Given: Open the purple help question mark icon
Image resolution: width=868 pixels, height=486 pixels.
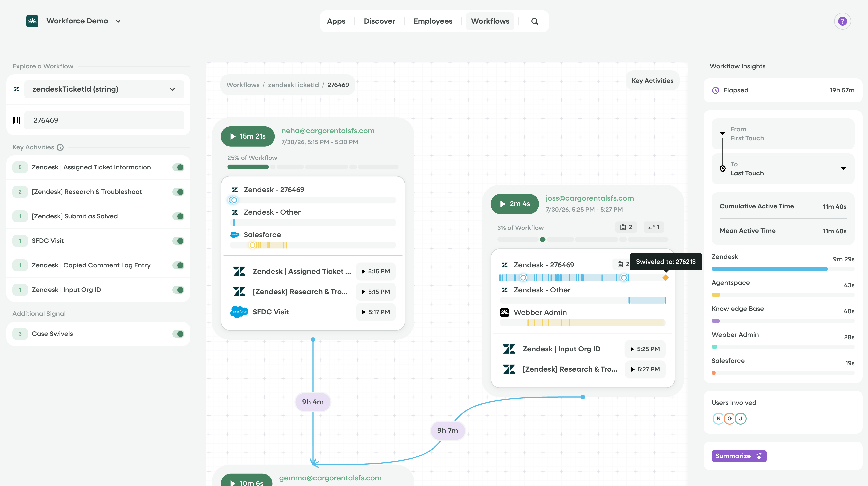Looking at the screenshot, I should [x=842, y=21].
